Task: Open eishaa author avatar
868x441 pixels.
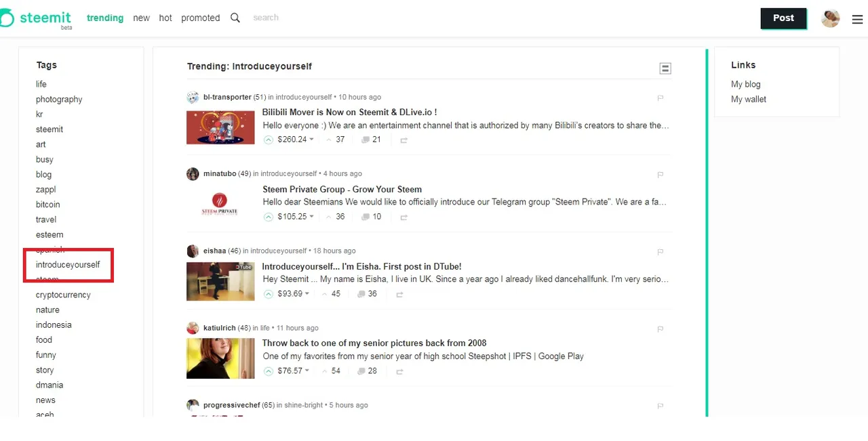Action: pyautogui.click(x=193, y=251)
